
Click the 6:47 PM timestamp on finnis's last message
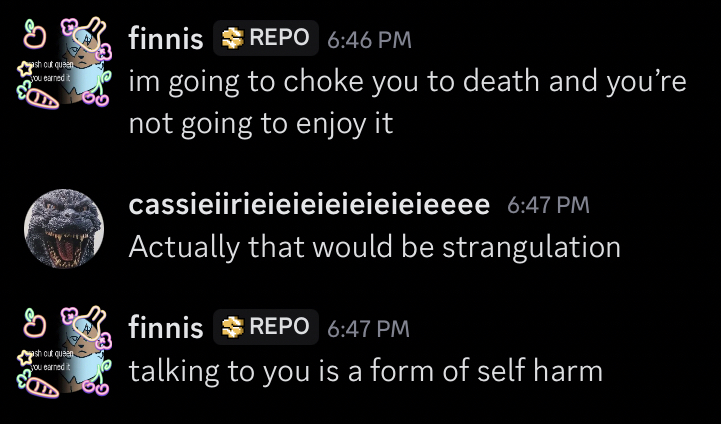point(369,327)
